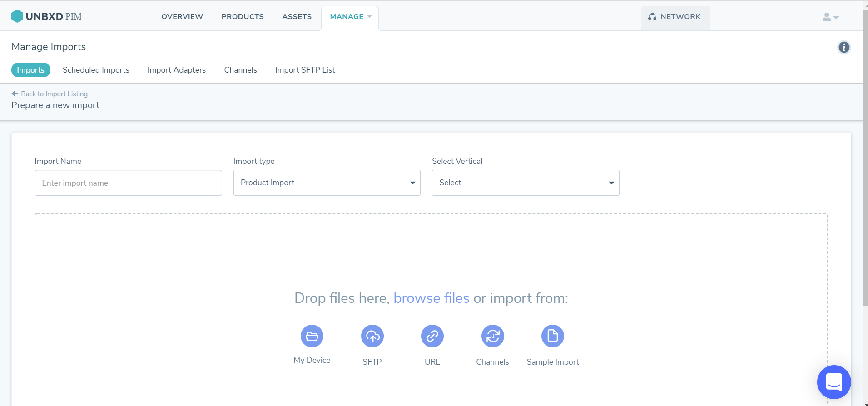
Task: Choose Channels sync icon
Action: coord(493,336)
